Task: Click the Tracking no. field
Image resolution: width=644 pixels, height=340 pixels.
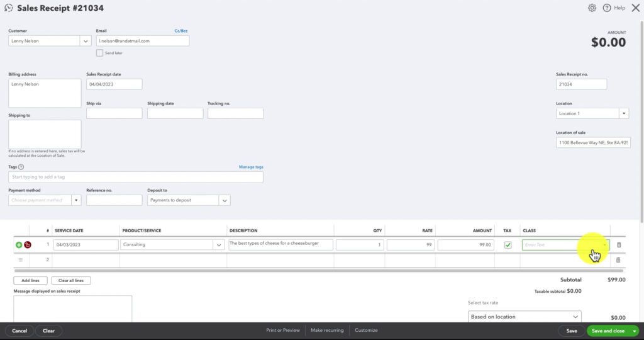Action: (235, 113)
